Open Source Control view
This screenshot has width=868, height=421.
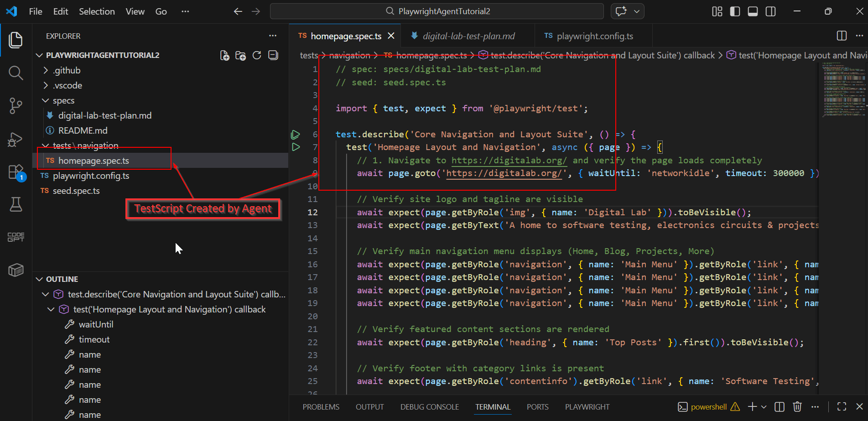click(x=16, y=105)
